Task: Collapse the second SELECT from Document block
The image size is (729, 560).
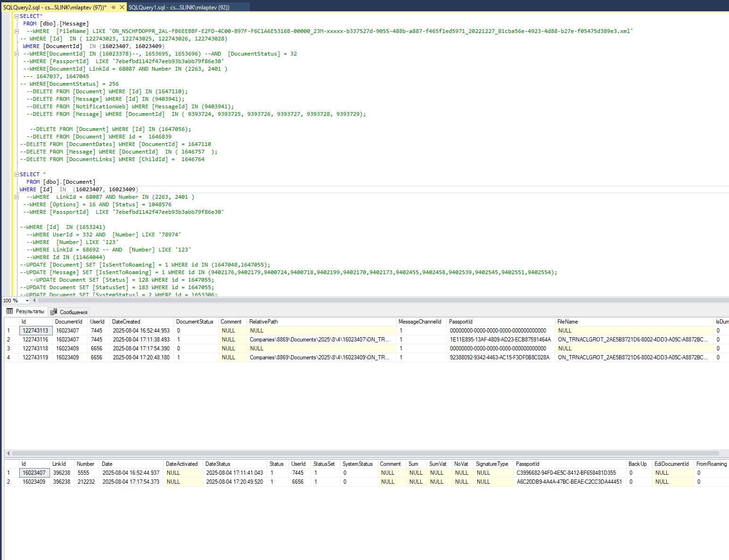Action: (16, 174)
